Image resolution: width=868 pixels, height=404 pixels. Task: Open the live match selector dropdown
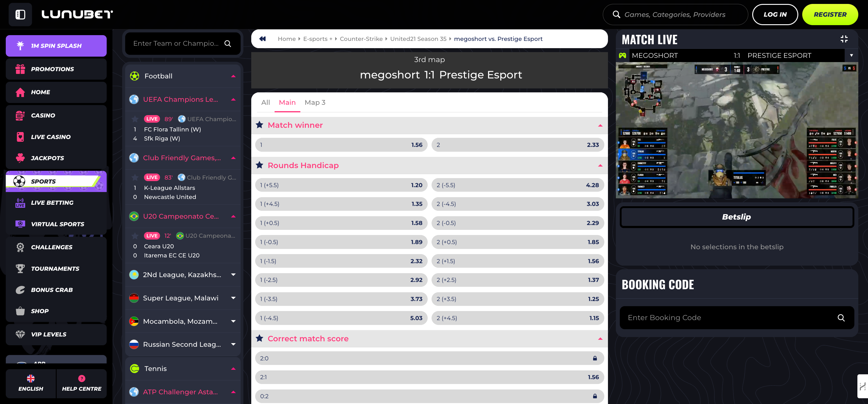851,55
